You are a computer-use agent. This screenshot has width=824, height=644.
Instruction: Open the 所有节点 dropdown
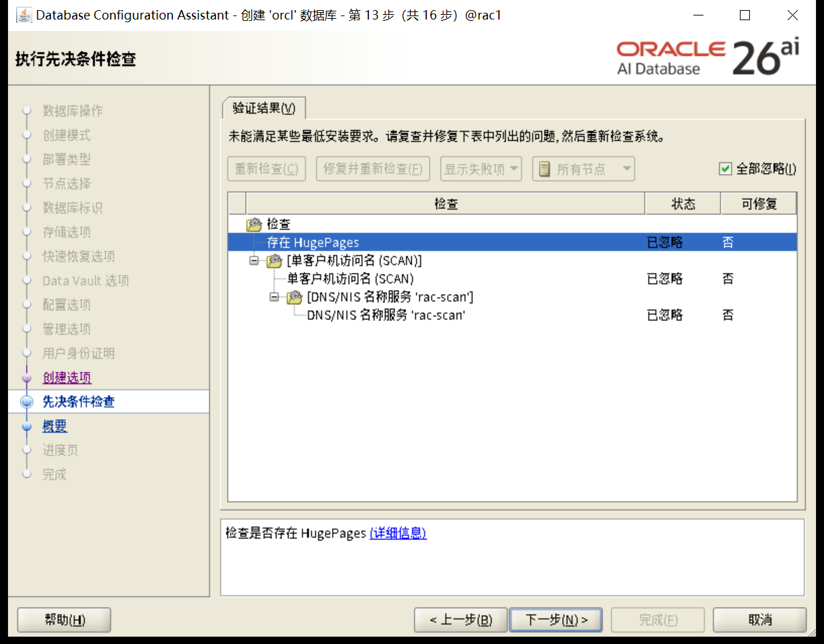(583, 169)
